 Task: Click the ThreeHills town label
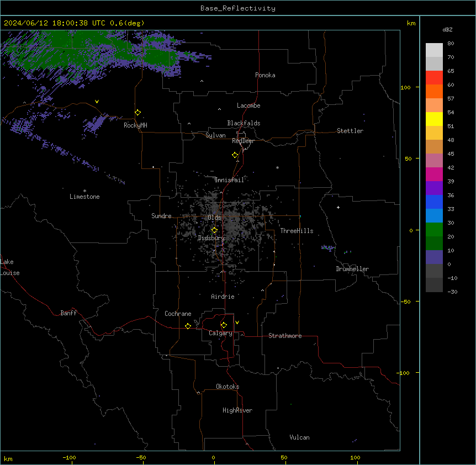(x=297, y=231)
